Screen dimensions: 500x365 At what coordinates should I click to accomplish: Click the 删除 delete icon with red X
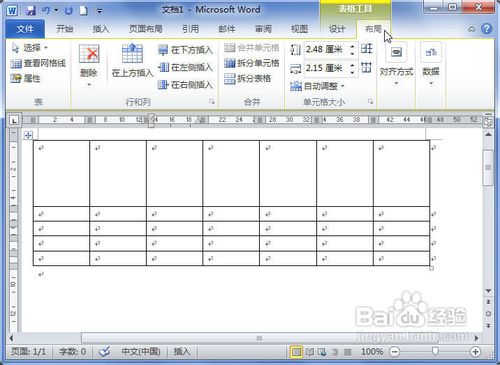(x=89, y=54)
